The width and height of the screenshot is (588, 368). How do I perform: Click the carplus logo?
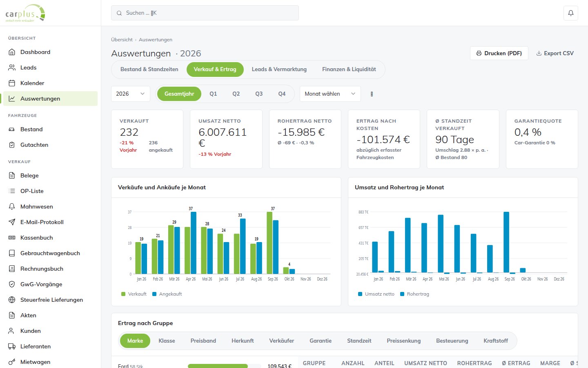coord(25,13)
